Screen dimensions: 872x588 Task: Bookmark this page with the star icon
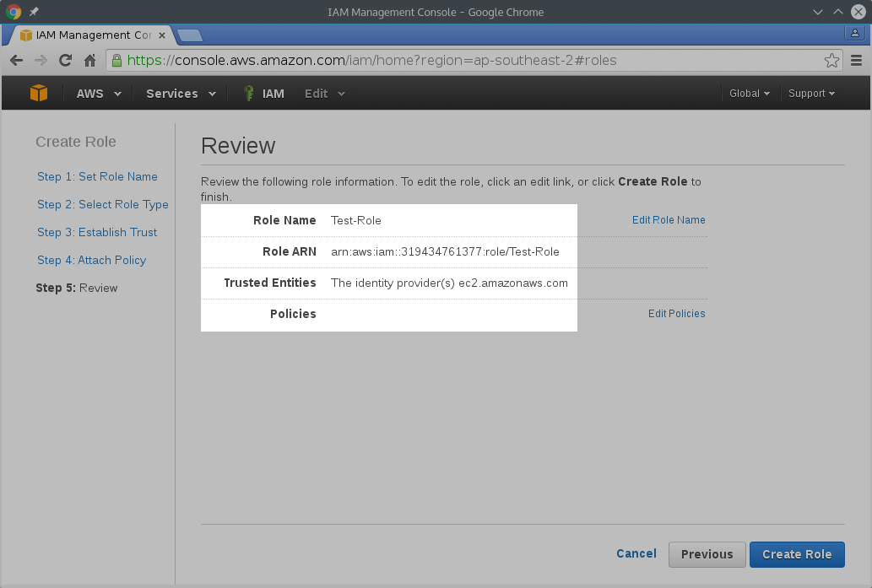point(831,60)
